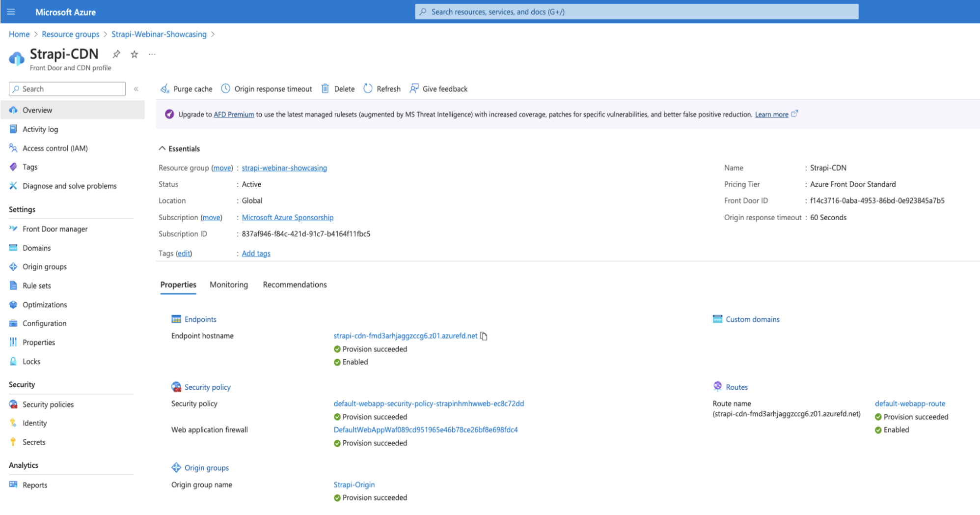
Task: Open Activity log
Action: 40,129
